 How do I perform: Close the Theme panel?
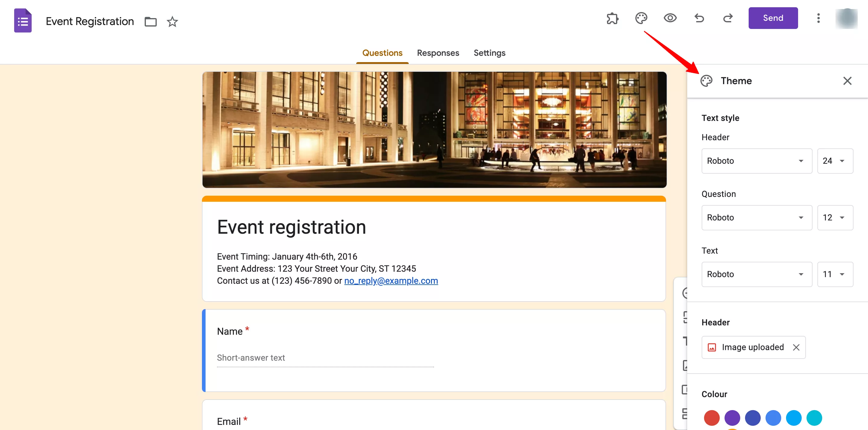pyautogui.click(x=847, y=81)
